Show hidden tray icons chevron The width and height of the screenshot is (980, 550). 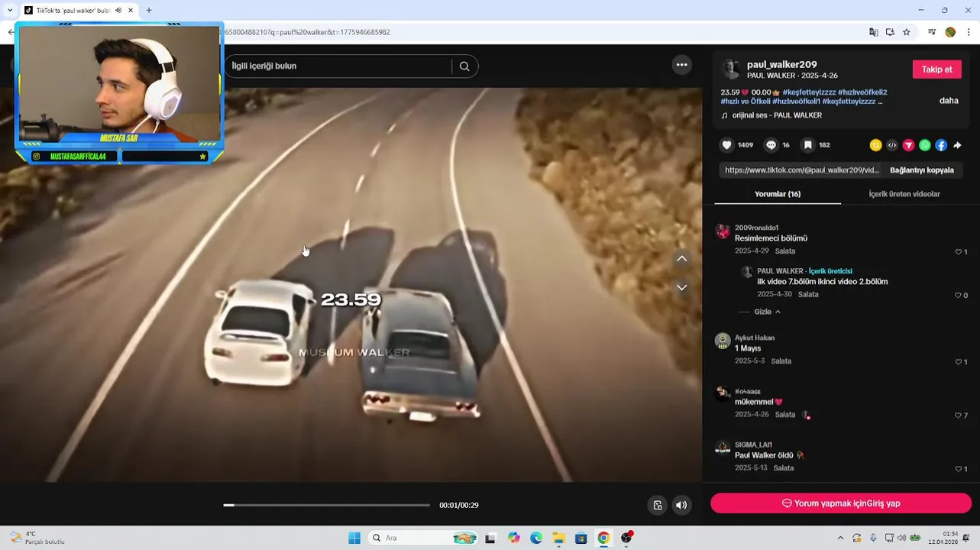click(x=840, y=538)
